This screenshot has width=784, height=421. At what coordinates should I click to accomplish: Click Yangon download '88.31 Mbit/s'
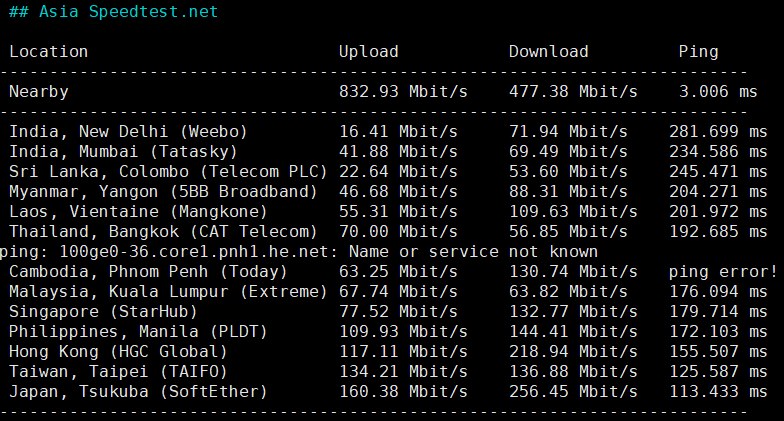tap(568, 192)
